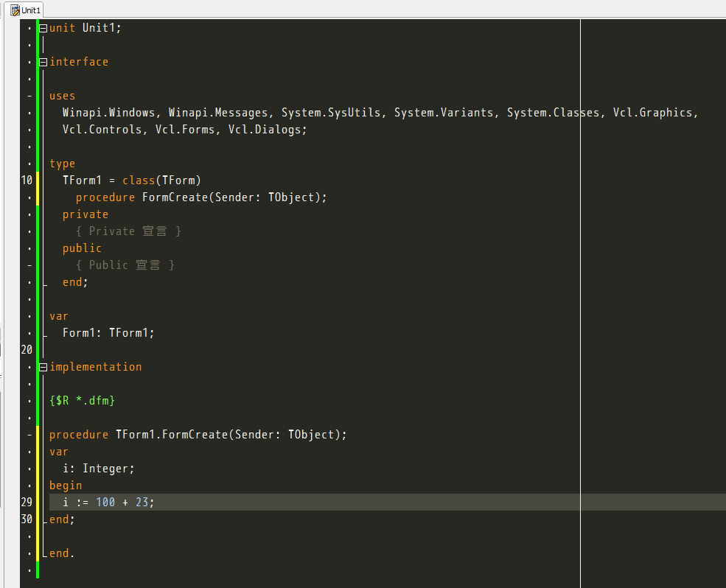Switch to the Unit1 editor tab
Viewport: 726px width, 588px height.
click(x=26, y=10)
